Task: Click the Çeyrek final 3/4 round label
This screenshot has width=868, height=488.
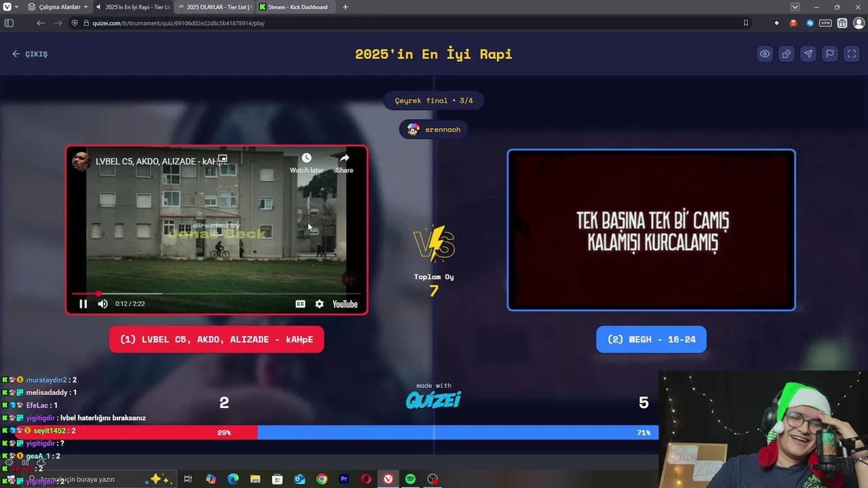Action: [434, 100]
